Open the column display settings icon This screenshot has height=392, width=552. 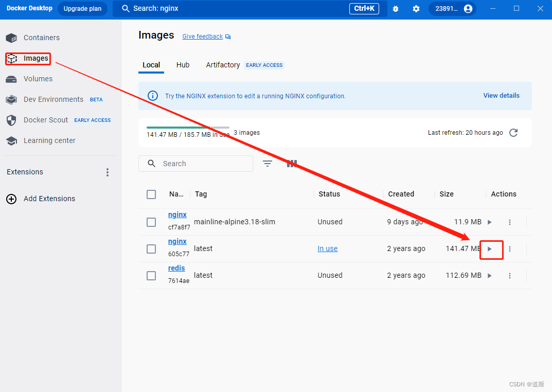point(292,164)
